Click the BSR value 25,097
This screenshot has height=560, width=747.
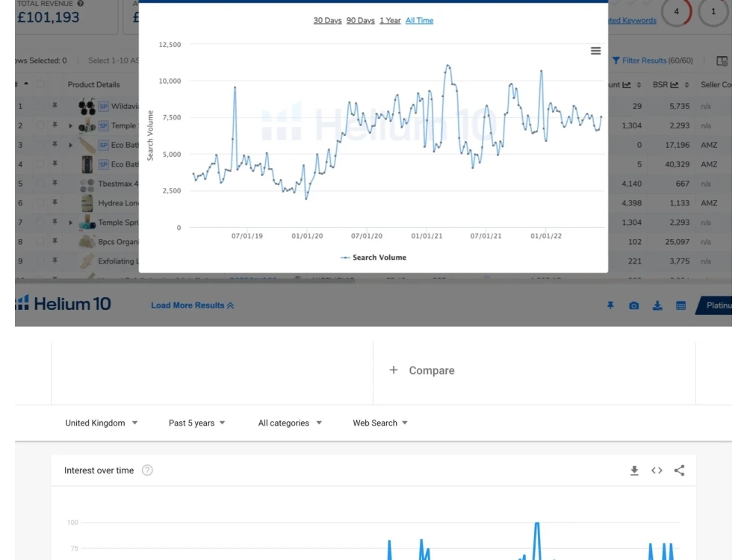pos(678,242)
